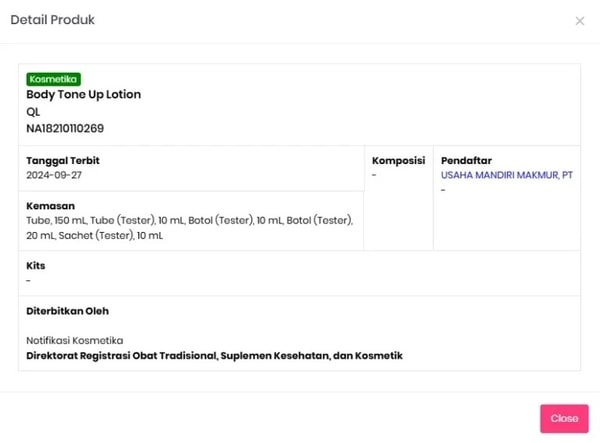Screen dimensions: 600x443
Task: Click the Kits section label
Action: tap(35, 266)
